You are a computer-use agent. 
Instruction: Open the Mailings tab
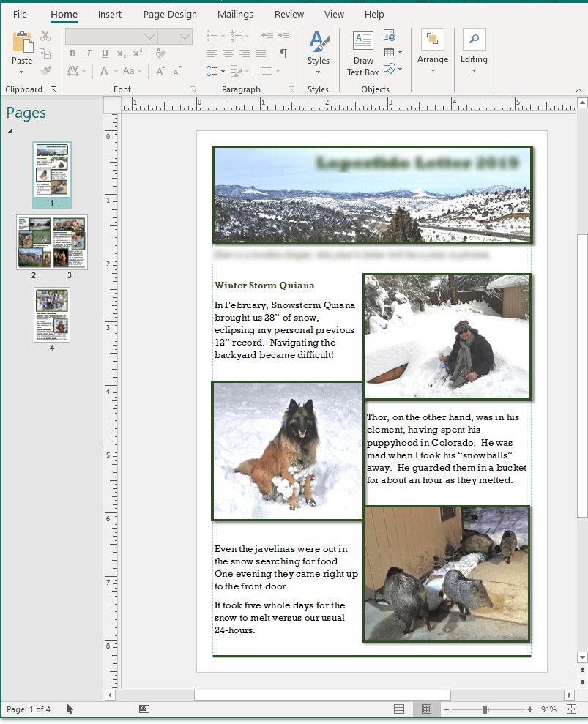235,15
